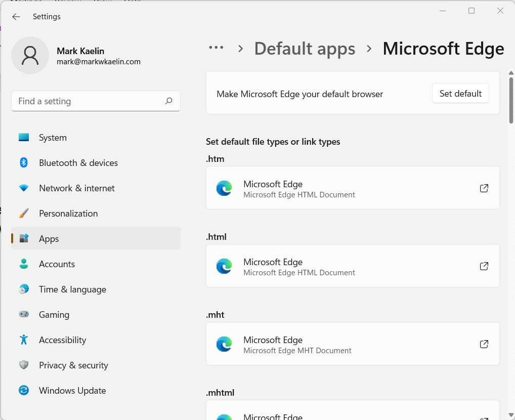Open Accounts settings from the sidebar

click(57, 264)
